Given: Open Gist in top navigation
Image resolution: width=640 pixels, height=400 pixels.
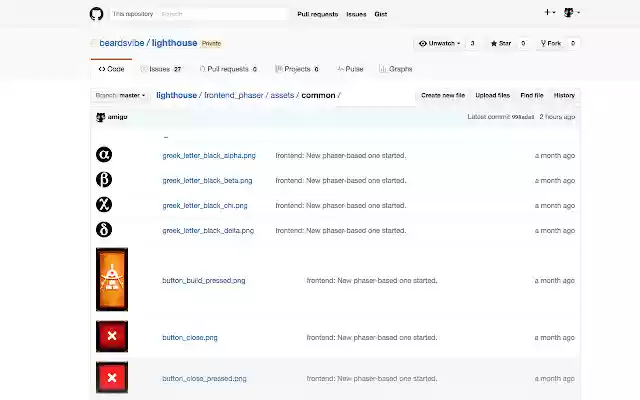Looking at the screenshot, I should pyautogui.click(x=380, y=14).
